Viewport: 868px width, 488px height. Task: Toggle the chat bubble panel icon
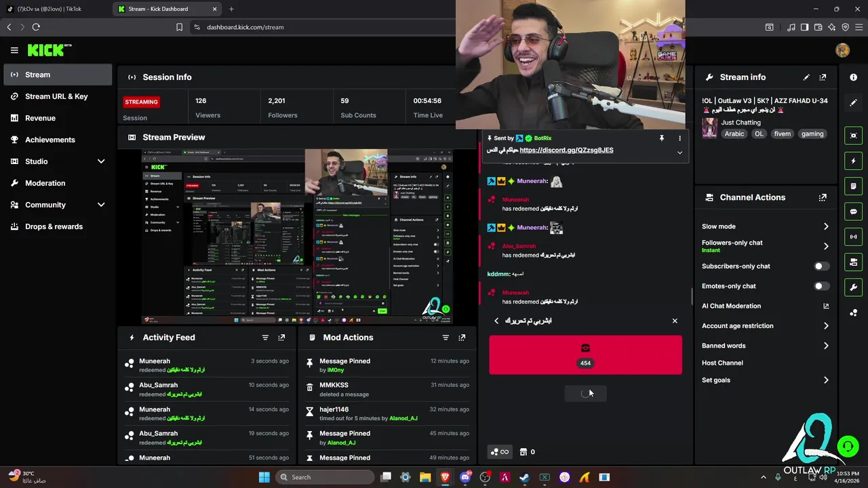point(854,211)
